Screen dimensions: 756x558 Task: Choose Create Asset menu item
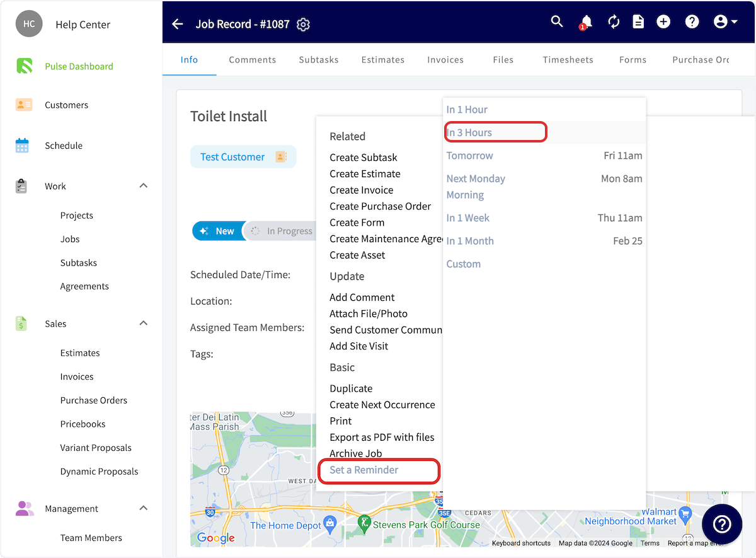click(357, 255)
